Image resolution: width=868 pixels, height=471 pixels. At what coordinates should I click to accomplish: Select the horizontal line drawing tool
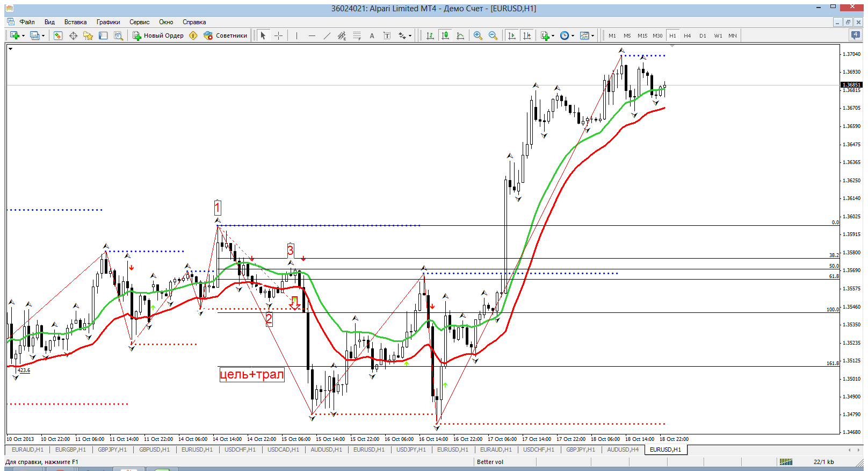point(312,35)
